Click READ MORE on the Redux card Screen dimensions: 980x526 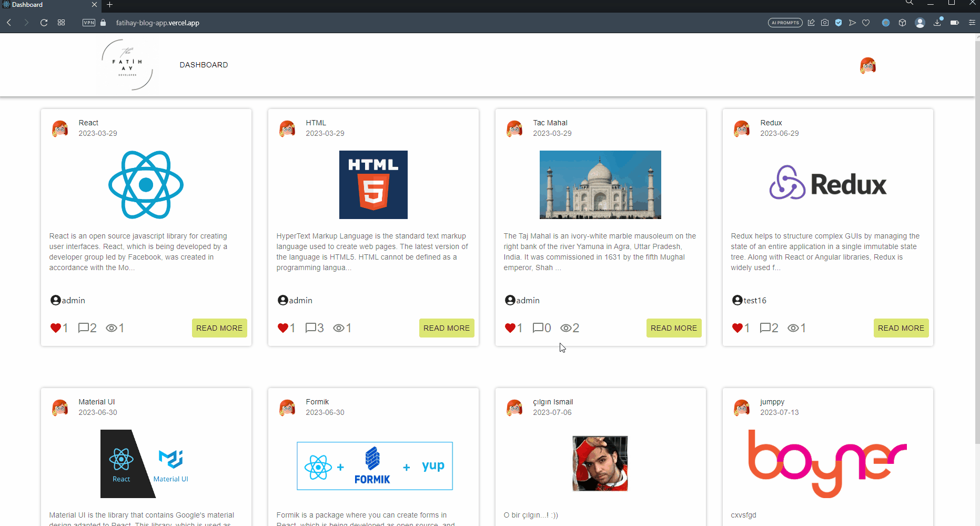tap(901, 328)
